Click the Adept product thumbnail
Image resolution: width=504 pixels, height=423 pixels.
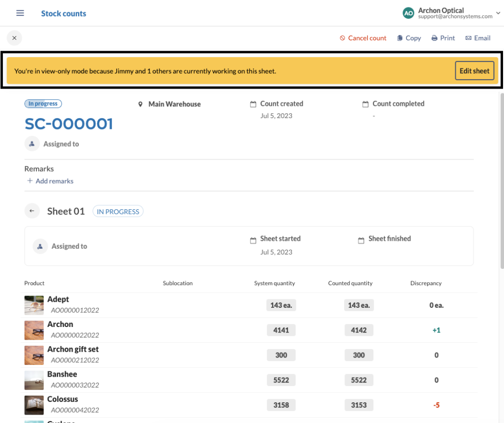click(x=33, y=305)
